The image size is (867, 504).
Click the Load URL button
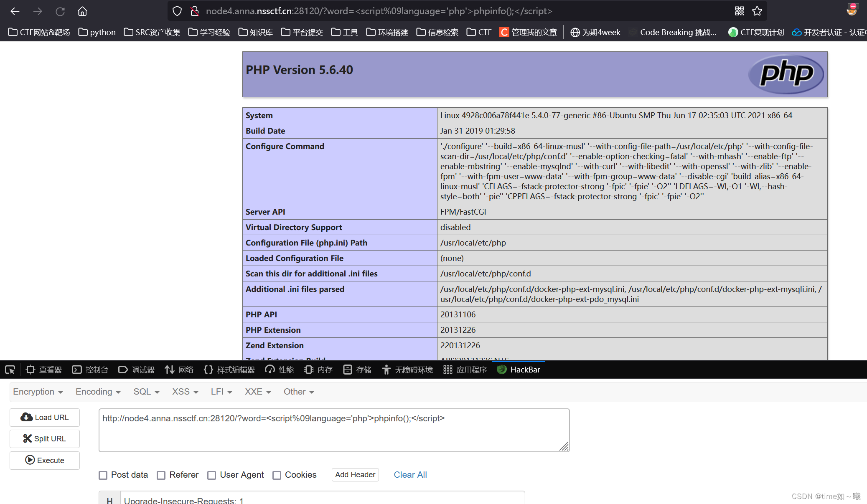(45, 418)
